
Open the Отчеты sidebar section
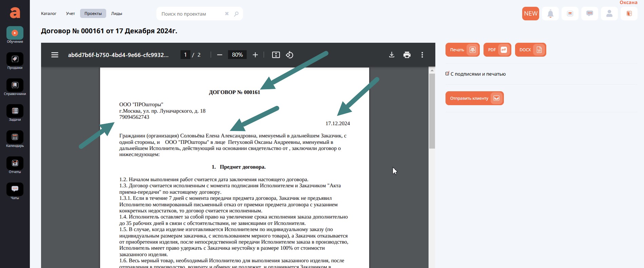coord(15,164)
